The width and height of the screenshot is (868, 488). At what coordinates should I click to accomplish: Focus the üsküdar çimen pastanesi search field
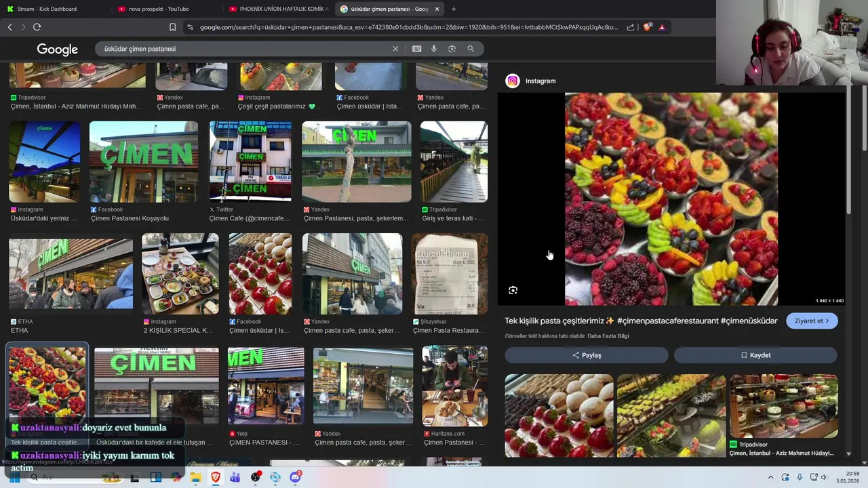coord(244,49)
